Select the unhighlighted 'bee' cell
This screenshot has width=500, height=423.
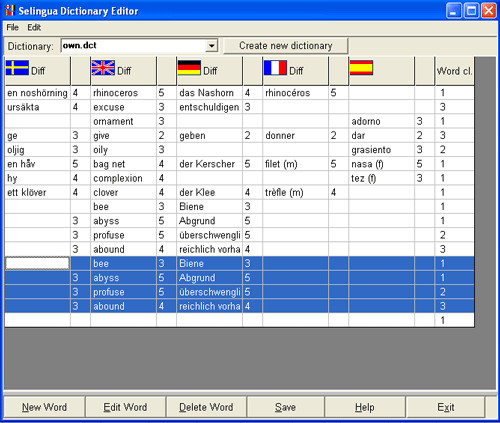(123, 207)
